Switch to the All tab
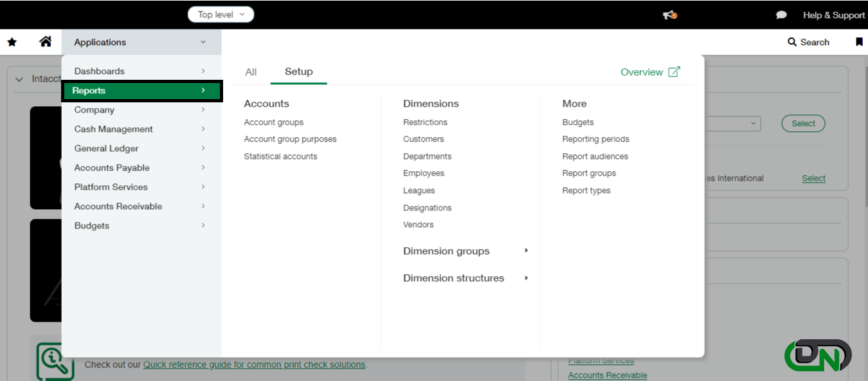The width and height of the screenshot is (868, 381). click(251, 72)
